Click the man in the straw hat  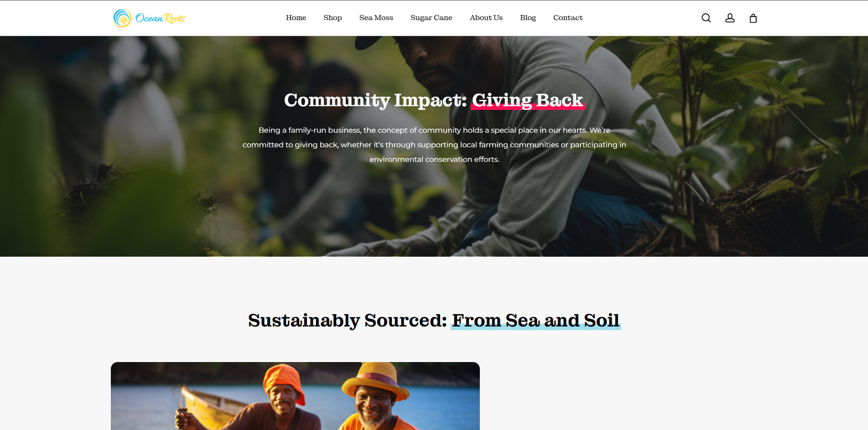point(376,397)
